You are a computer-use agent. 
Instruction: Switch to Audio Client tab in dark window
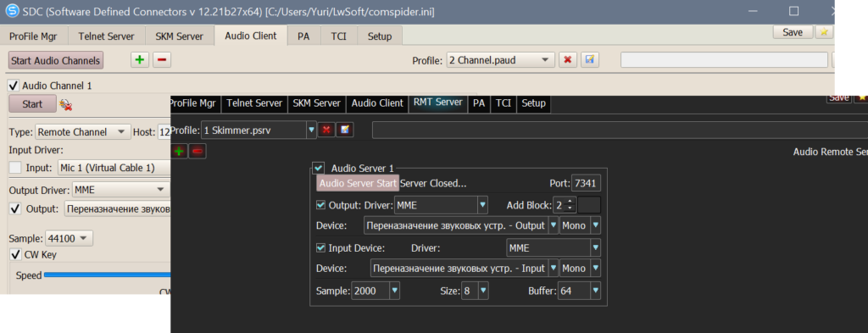[x=377, y=103]
